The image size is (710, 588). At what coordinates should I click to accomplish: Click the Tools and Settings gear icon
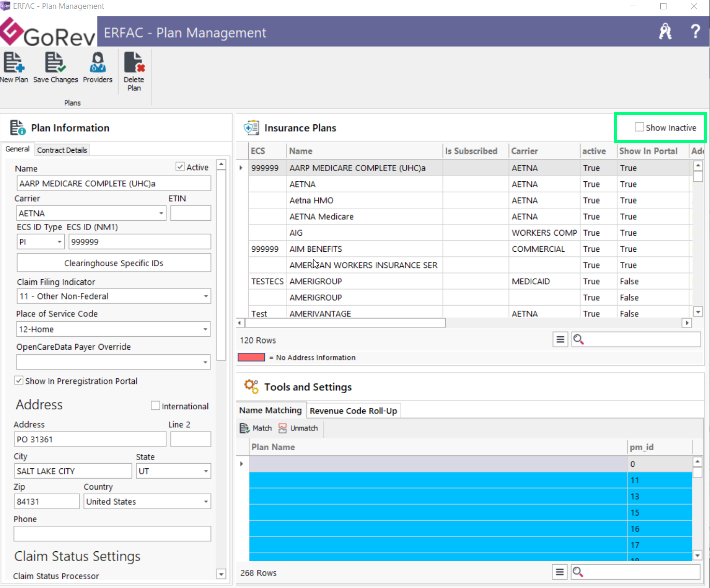[x=251, y=386]
